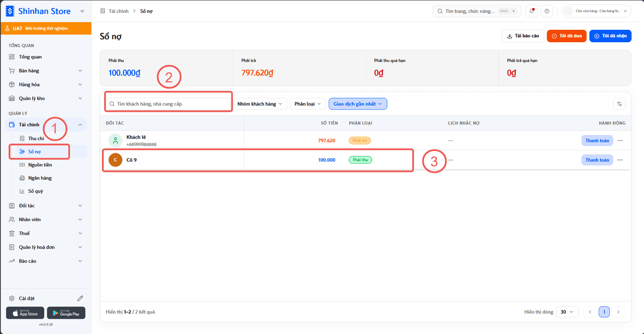Open more options for Cô 9 row
Screen dimensions: 644x334
point(620,160)
